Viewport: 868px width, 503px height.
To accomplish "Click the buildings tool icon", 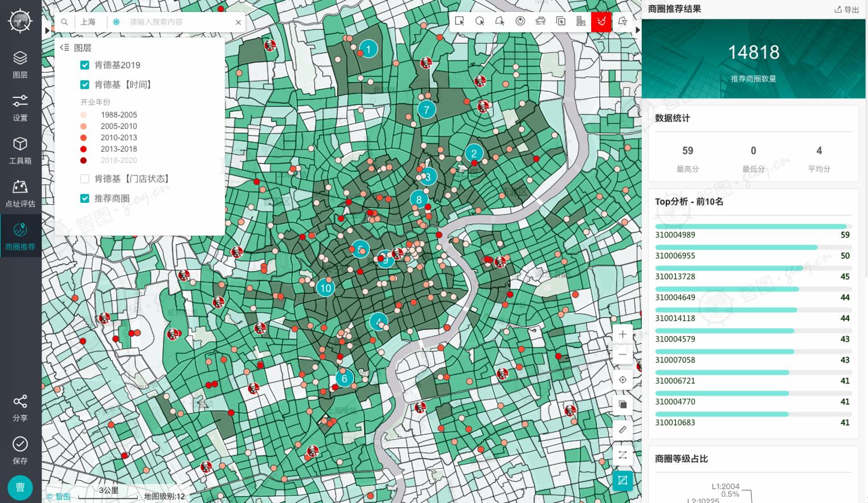I will pos(581,22).
